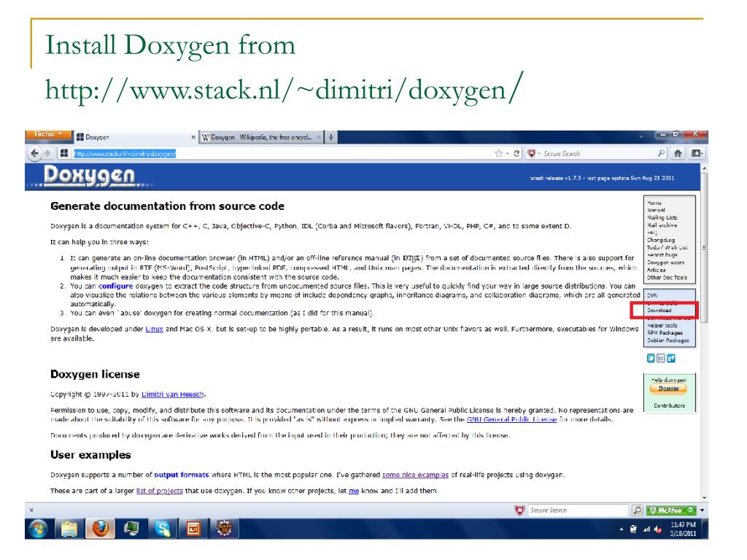The width and height of the screenshot is (747, 560).
Task: Open Articles in sidebar
Action: click(656, 270)
